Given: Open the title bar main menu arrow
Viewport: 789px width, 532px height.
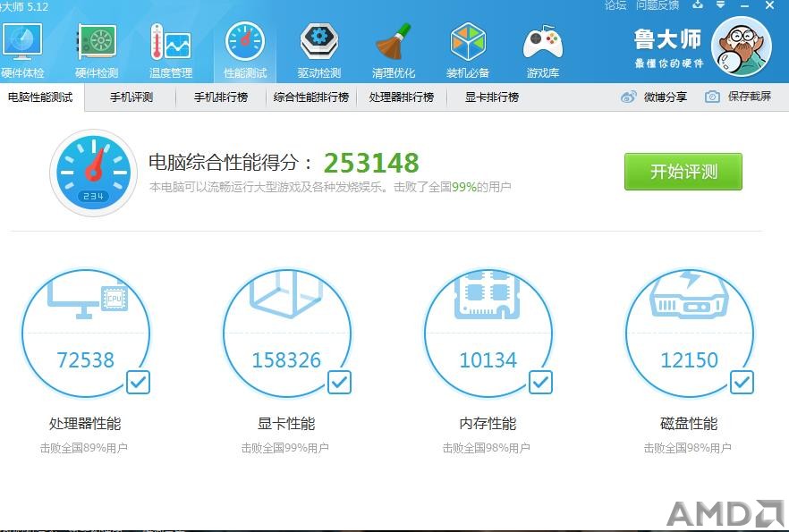Looking at the screenshot, I should (x=721, y=5).
